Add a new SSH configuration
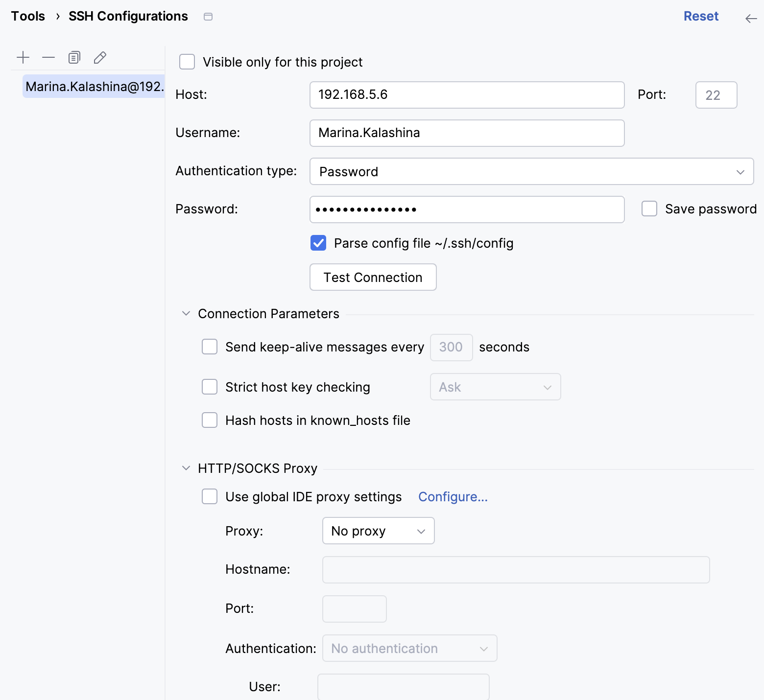764x700 pixels. pos(23,57)
